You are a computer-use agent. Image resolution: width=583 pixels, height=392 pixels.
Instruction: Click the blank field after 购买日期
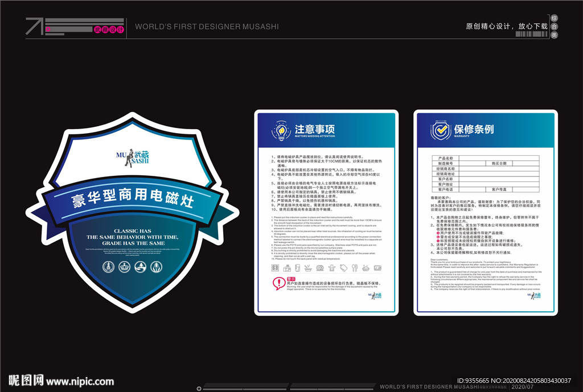click(x=525, y=163)
